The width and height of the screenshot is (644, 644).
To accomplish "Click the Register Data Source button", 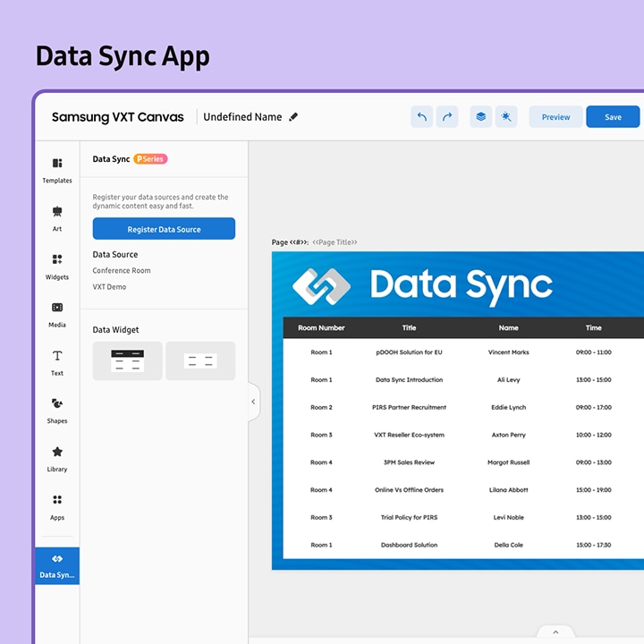I will (x=164, y=229).
